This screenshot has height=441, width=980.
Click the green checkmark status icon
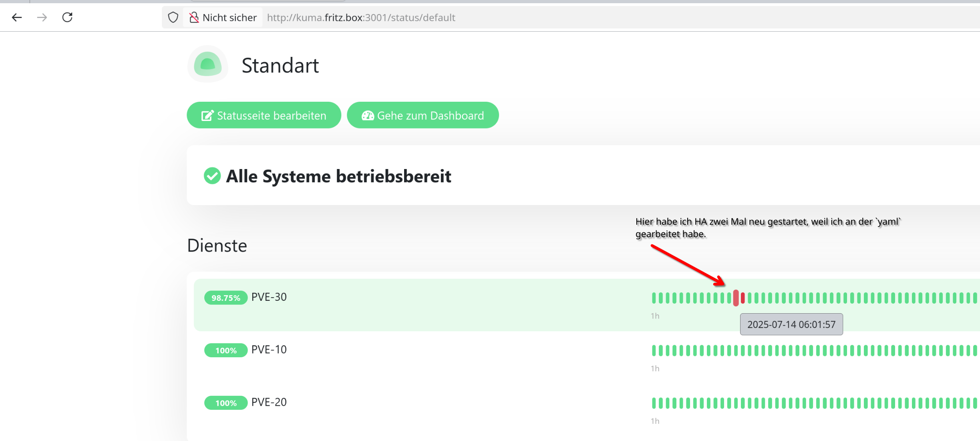coord(212,176)
